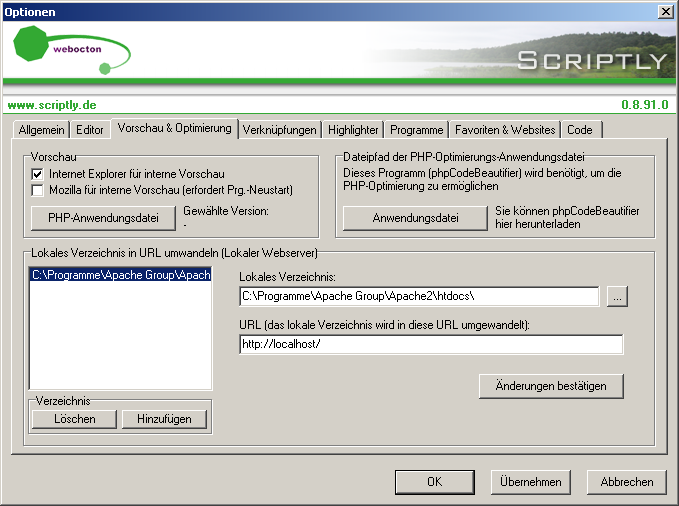Click the OK button

434,482
